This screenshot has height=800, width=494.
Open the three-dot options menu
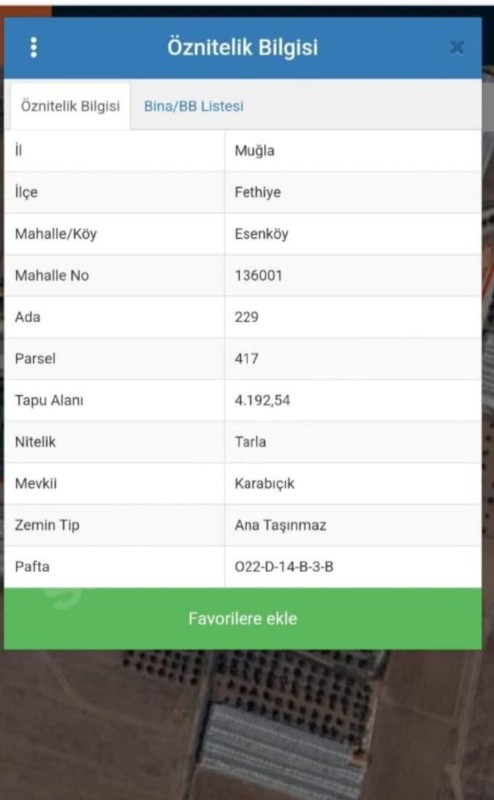[x=34, y=47]
